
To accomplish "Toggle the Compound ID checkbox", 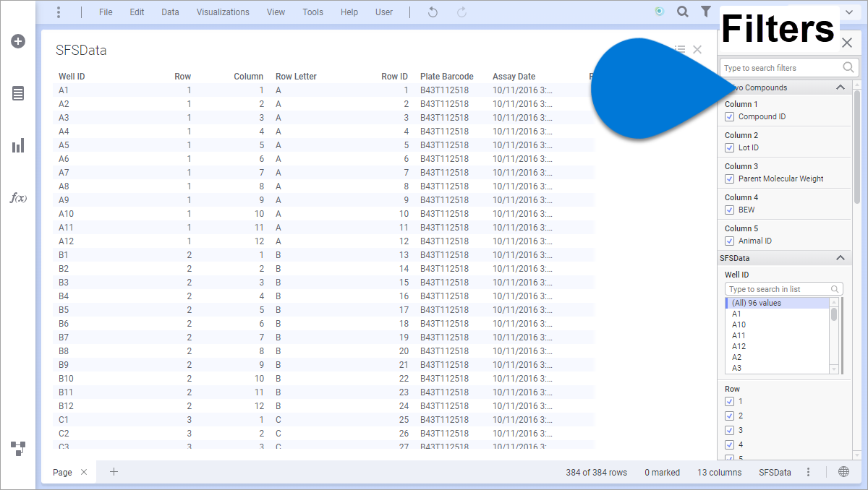I will pyautogui.click(x=729, y=116).
